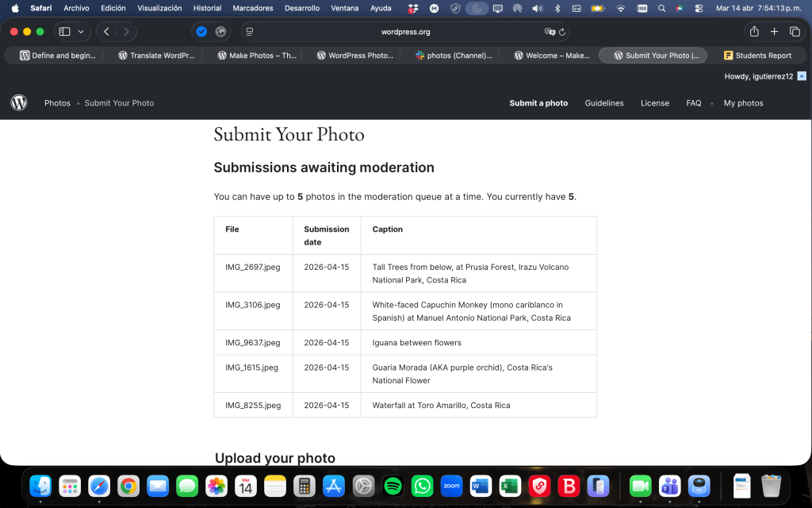Open the Historial menu in menu bar

tap(207, 9)
